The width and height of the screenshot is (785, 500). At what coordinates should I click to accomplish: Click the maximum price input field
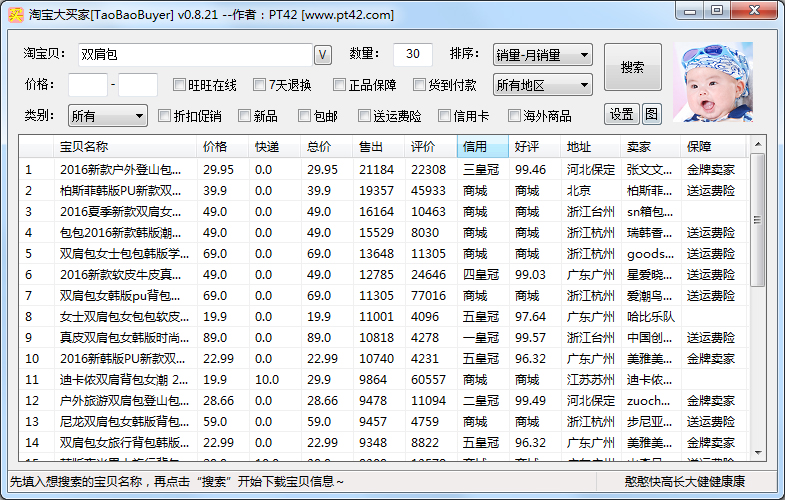[x=138, y=85]
